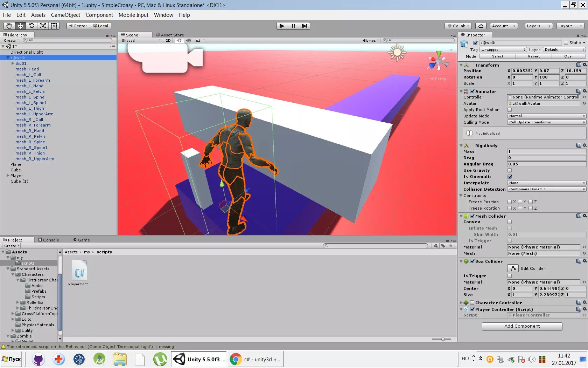The width and height of the screenshot is (588, 368).
Task: Toggle scene lighting sun icon
Action: pos(179,40)
